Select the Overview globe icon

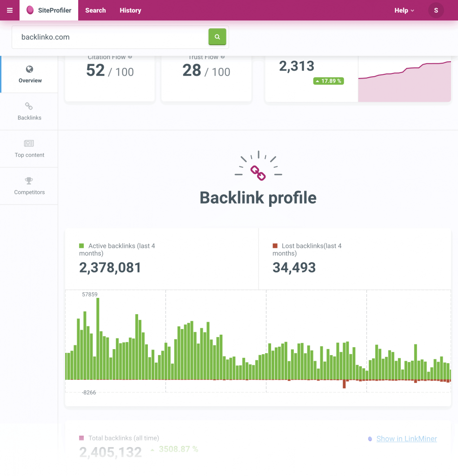[x=30, y=69]
